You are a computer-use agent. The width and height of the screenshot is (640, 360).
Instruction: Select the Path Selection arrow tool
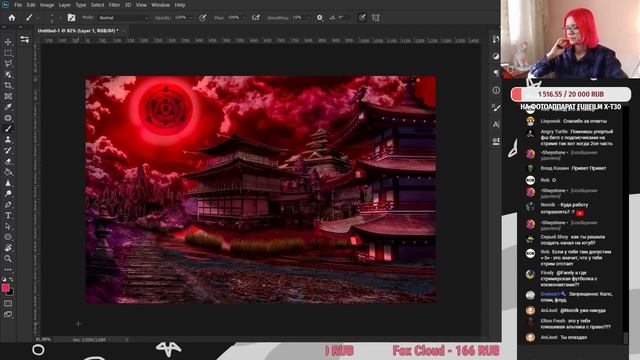coord(8,226)
